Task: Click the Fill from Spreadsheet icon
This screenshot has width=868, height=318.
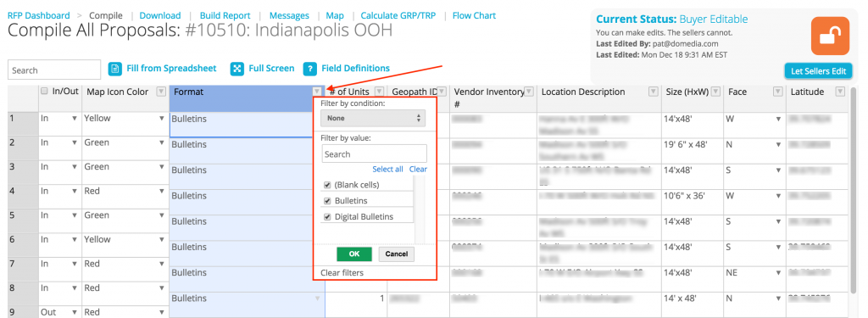Action: 115,69
